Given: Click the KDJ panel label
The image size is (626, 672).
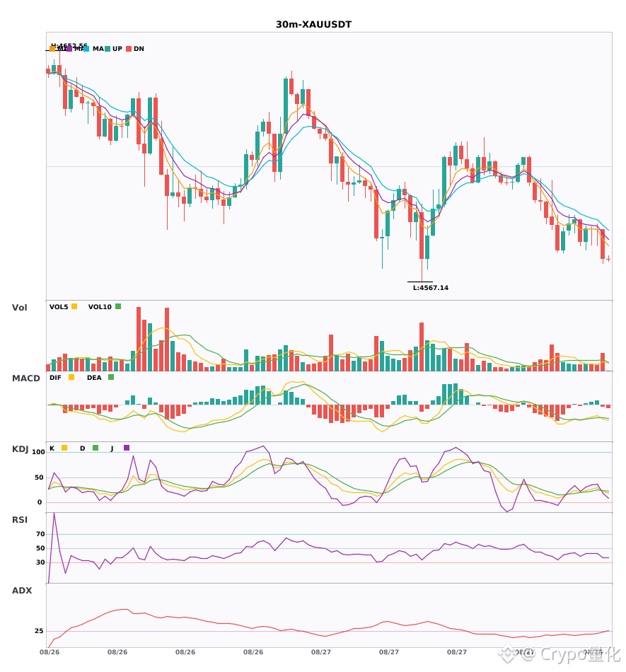Looking at the screenshot, I should [x=20, y=449].
